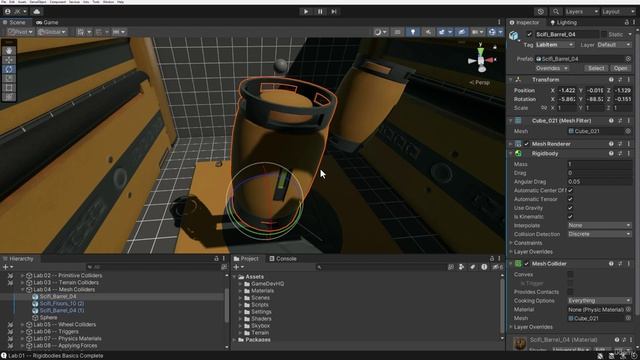
Task: Click the Step frame button
Action: click(x=334, y=11)
